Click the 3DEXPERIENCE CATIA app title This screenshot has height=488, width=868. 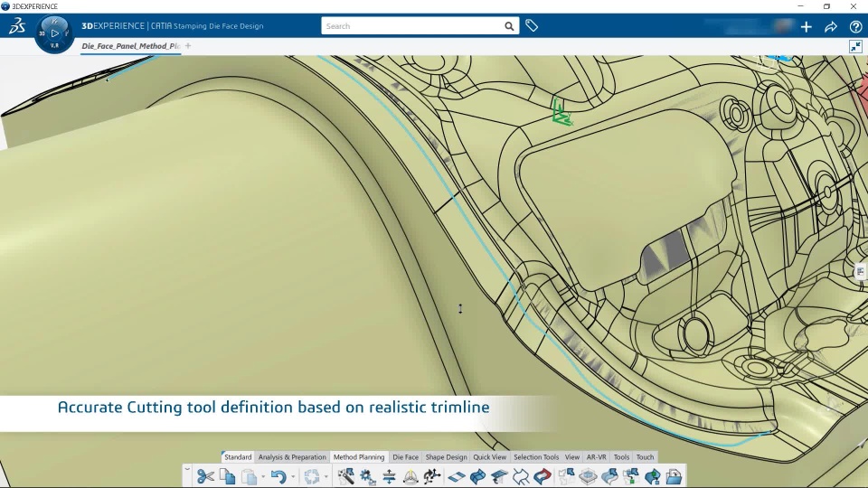173,26
